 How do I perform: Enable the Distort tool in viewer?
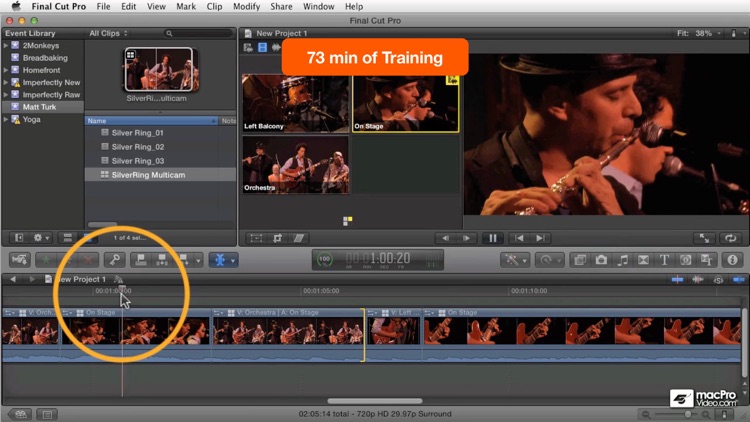[298, 238]
